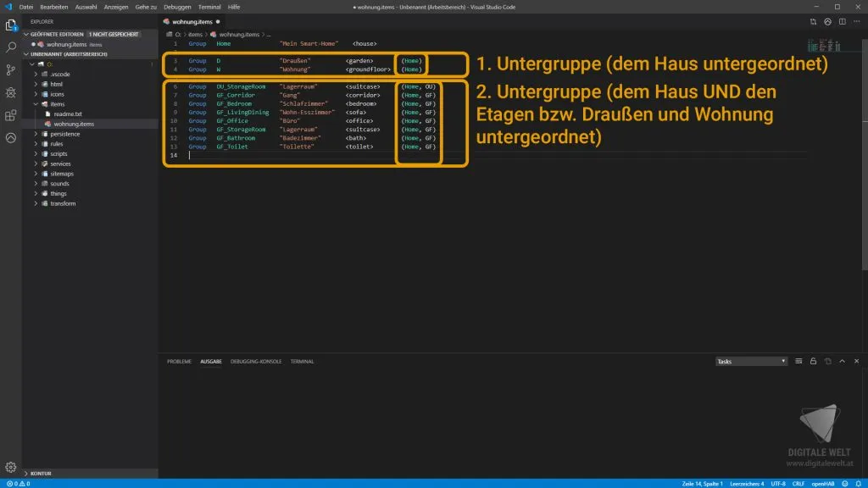
Task: Expand the services folder
Action: tap(36, 164)
